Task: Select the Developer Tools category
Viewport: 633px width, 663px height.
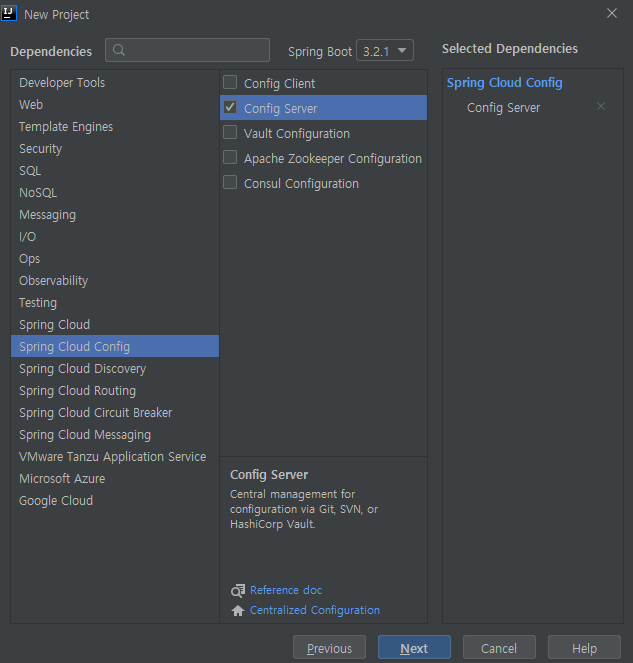Action: click(115, 82)
